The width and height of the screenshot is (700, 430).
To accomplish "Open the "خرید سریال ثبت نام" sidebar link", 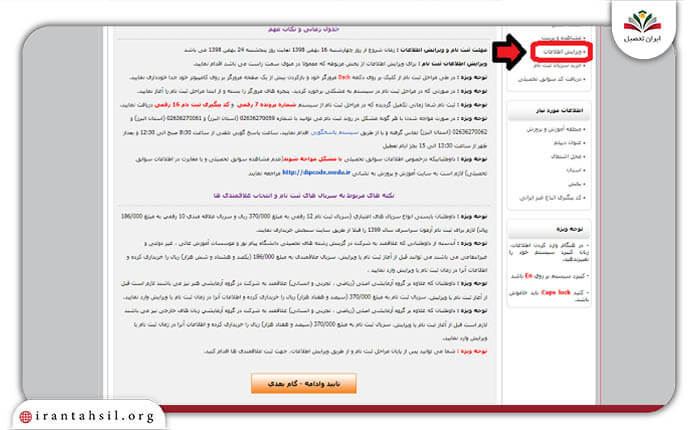I will (x=559, y=66).
